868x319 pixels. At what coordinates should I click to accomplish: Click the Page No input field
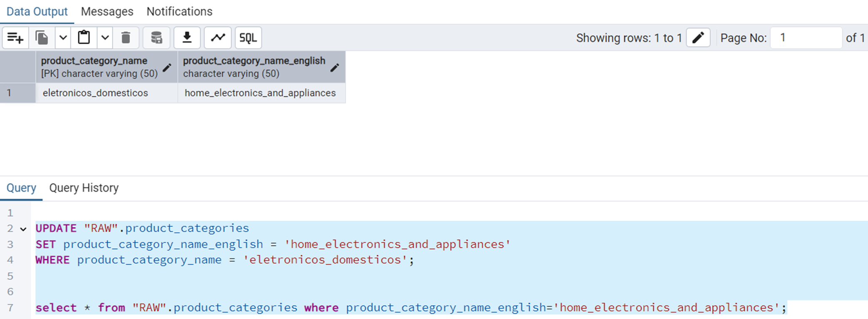click(x=806, y=38)
